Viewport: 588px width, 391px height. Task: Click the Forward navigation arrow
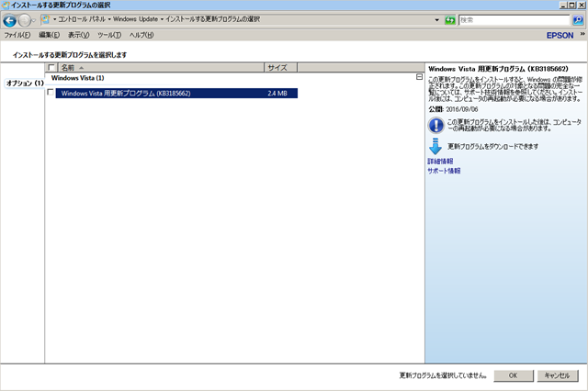(x=24, y=20)
